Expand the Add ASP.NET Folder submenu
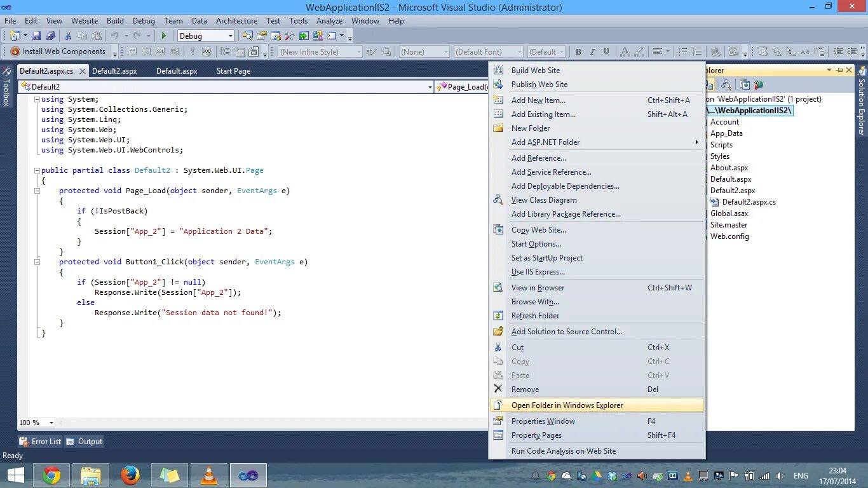This screenshot has height=488, width=868. click(597, 142)
